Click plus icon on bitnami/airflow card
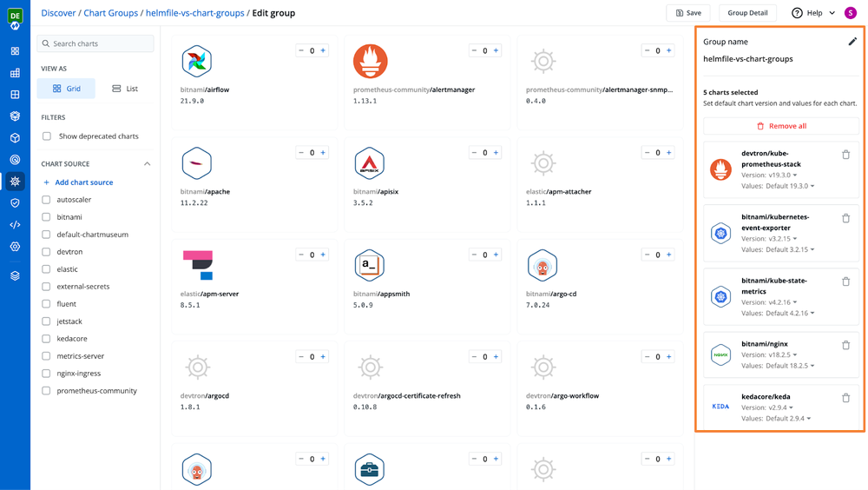 point(324,51)
